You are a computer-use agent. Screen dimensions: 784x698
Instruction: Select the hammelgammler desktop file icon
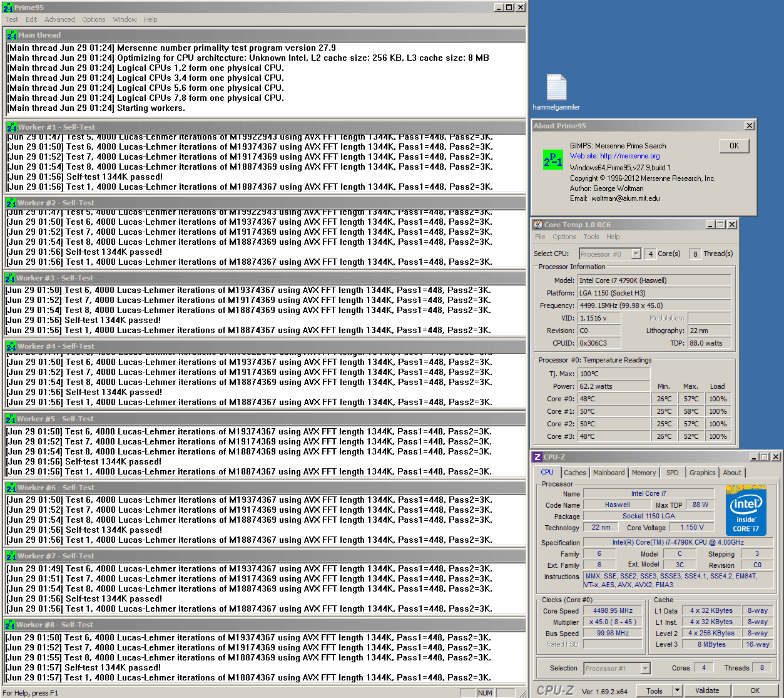[x=556, y=87]
